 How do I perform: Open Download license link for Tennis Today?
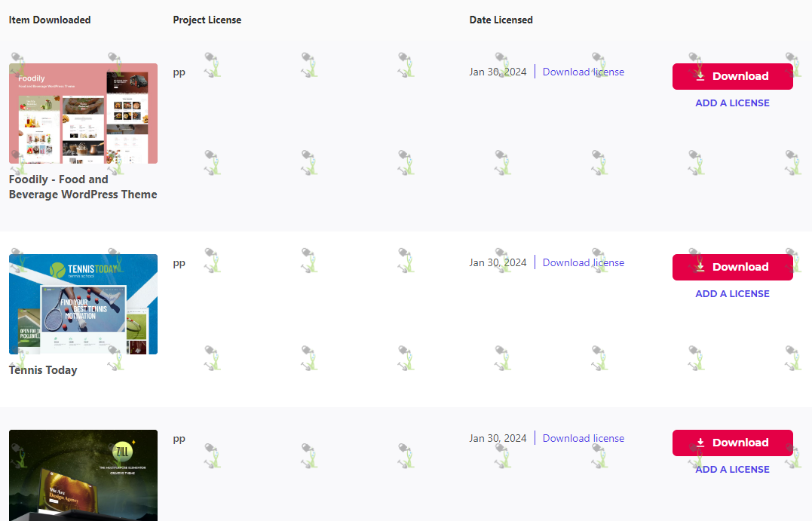point(583,262)
